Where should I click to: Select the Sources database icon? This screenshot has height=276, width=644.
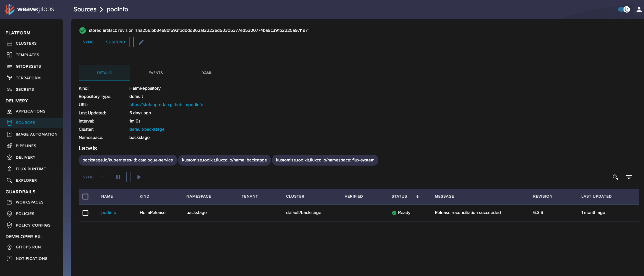click(x=9, y=123)
